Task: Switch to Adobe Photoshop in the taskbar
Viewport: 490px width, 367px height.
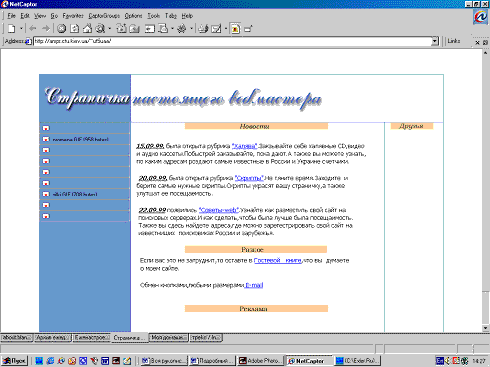Action: [x=261, y=361]
